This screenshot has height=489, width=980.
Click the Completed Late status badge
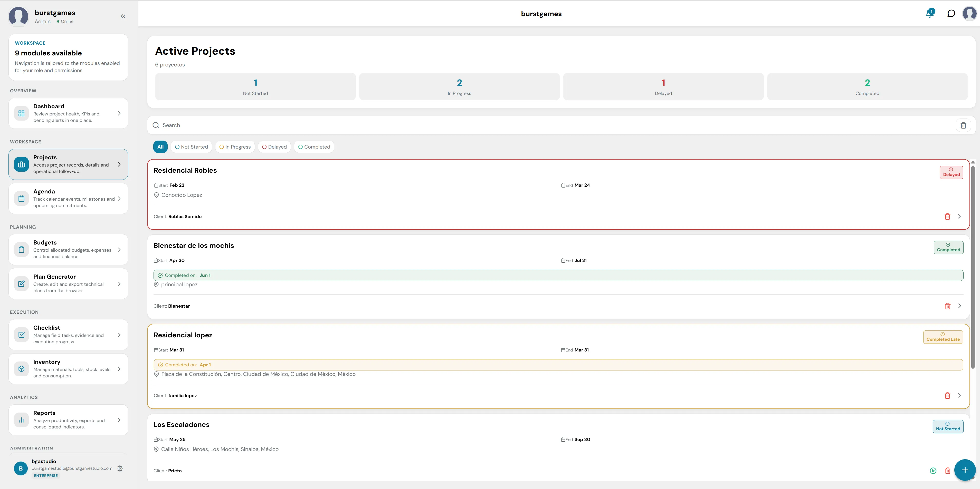coord(943,337)
